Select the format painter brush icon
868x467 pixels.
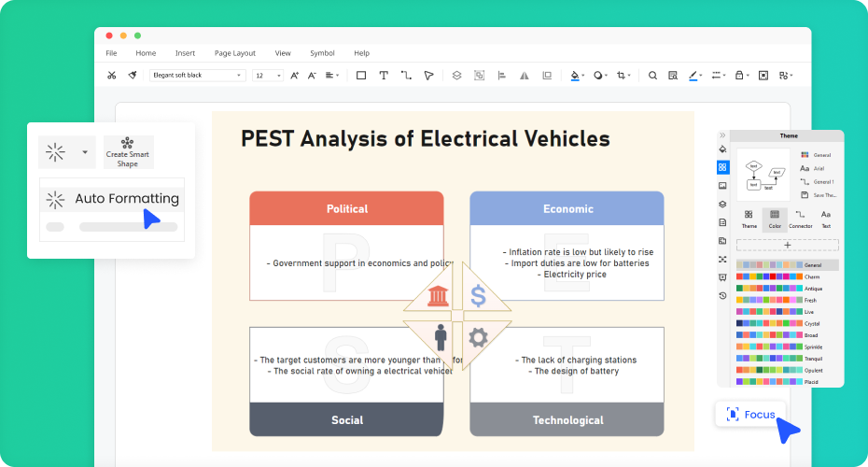[x=133, y=75]
